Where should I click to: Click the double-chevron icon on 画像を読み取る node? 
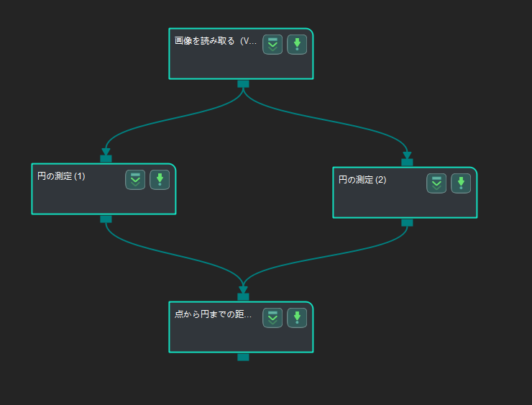[x=272, y=45]
